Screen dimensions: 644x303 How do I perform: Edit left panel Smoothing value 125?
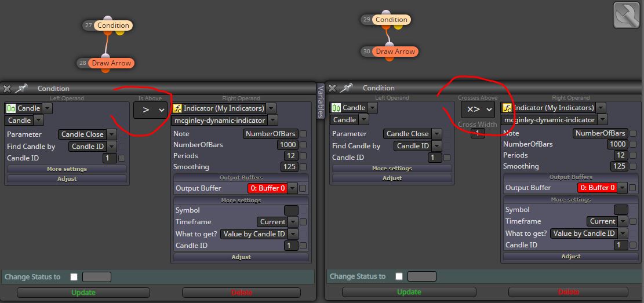pos(289,167)
